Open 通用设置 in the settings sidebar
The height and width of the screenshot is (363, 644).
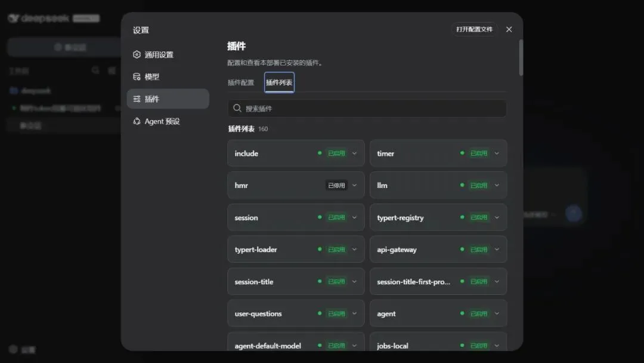168,55
